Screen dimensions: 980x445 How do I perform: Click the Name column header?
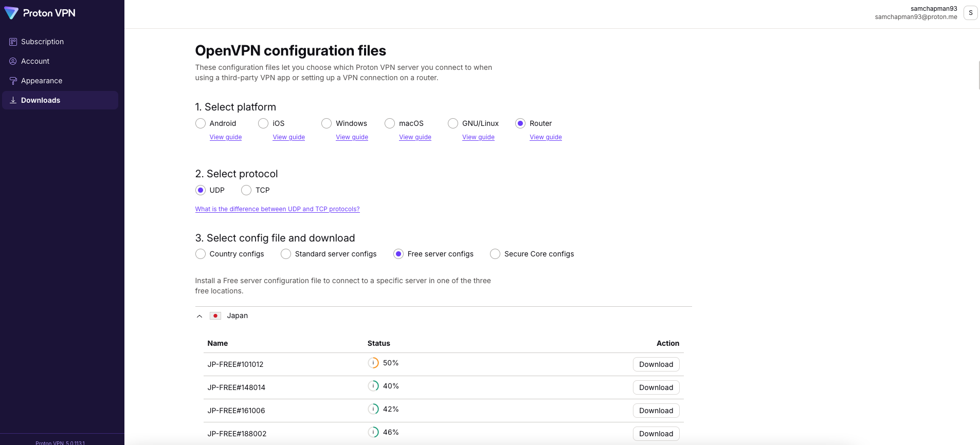click(x=217, y=343)
